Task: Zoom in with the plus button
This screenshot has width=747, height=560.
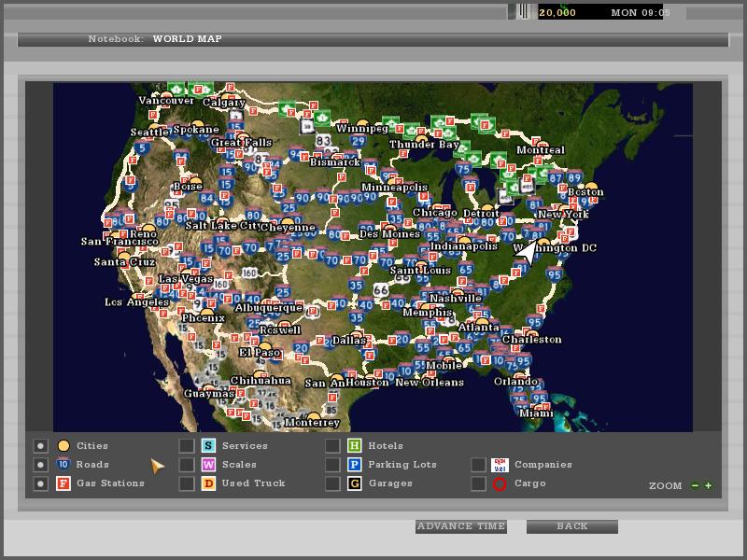Action: click(709, 485)
